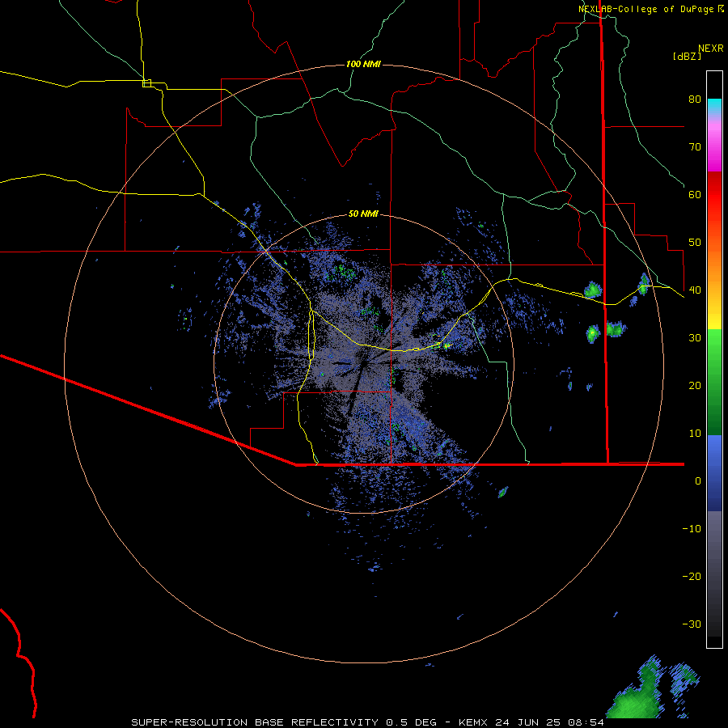Click the 70 value on the dBZ scale
728x728 pixels.
695,146
